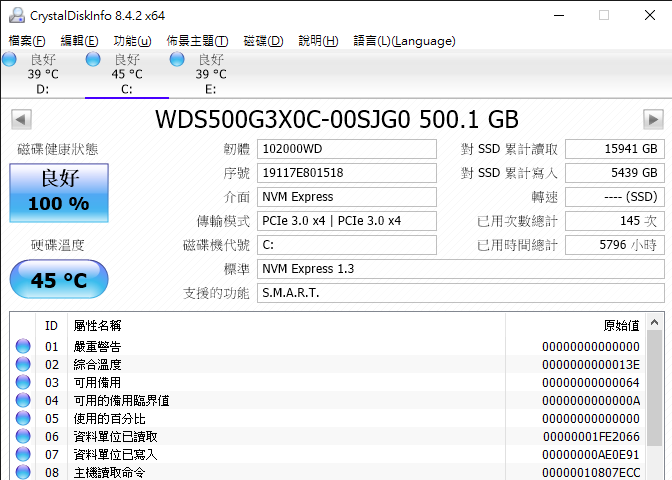Open the 檔案(F) menu
The image size is (672, 480).
pos(27,41)
